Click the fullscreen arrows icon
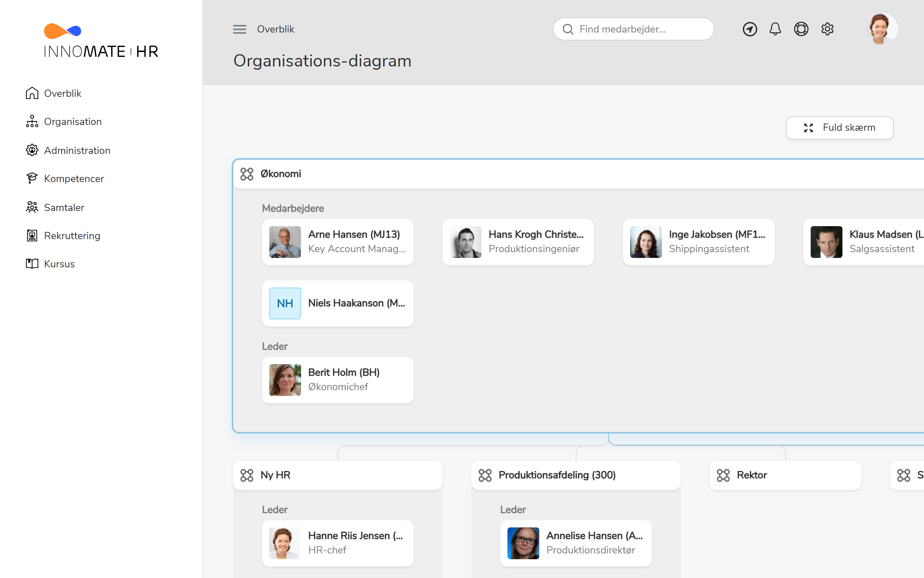Image resolution: width=924 pixels, height=578 pixels. tap(808, 128)
